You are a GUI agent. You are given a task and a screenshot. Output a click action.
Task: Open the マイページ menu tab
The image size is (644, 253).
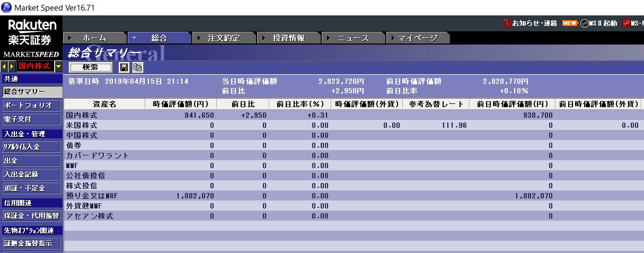418,38
